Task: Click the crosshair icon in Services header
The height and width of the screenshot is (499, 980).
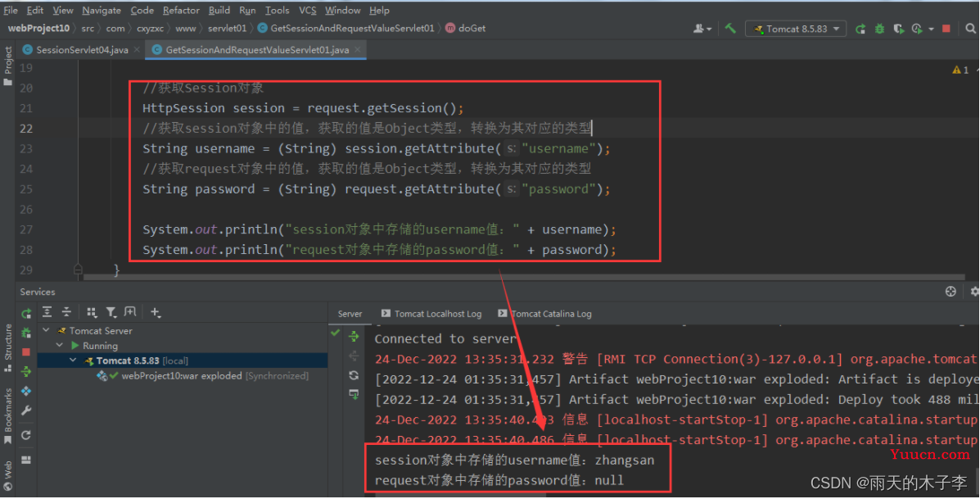Action: [951, 292]
